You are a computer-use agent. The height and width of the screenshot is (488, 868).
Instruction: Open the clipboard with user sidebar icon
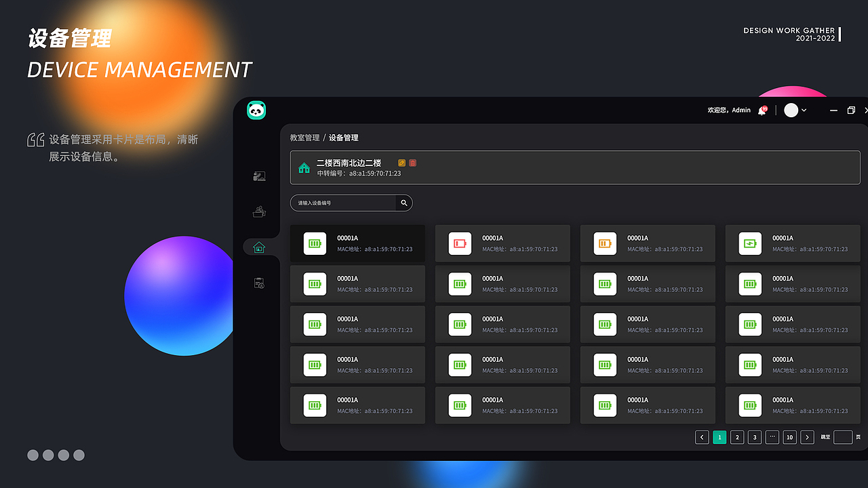(x=259, y=283)
